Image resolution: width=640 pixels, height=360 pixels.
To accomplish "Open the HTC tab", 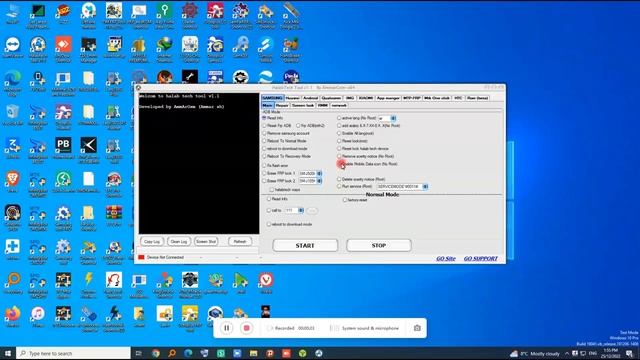I will pos(458,98).
